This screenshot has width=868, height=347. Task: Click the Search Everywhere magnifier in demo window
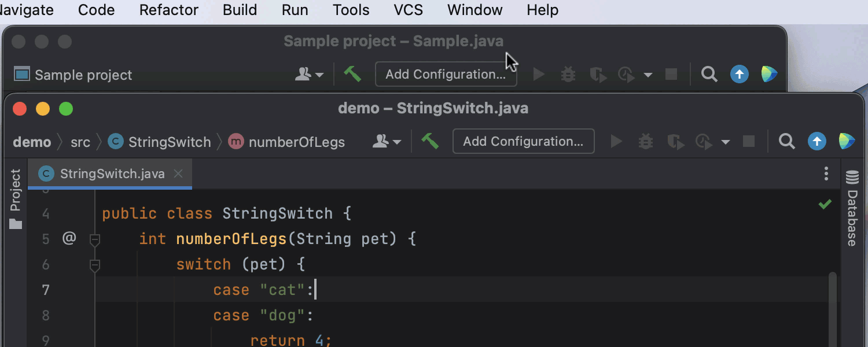tap(786, 141)
